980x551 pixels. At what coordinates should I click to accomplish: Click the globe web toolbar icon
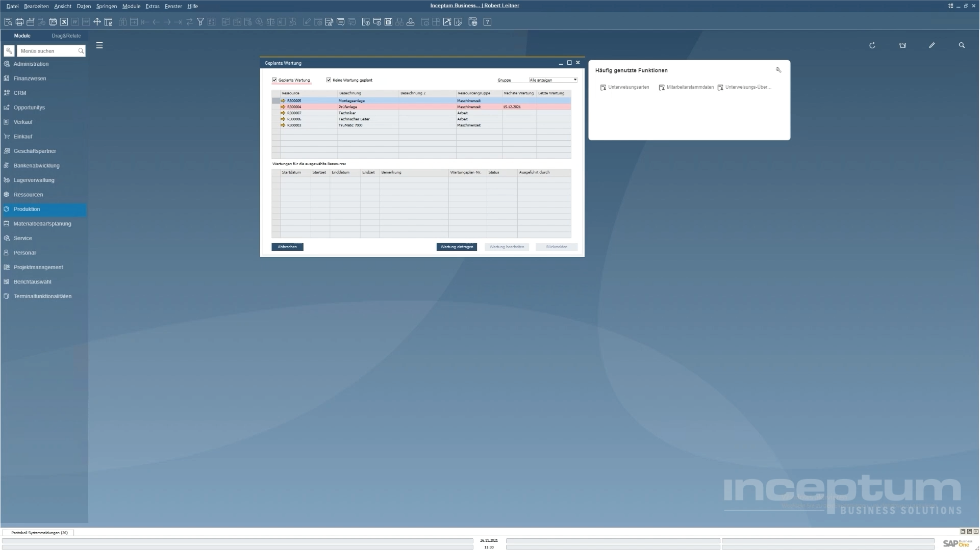tap(473, 22)
